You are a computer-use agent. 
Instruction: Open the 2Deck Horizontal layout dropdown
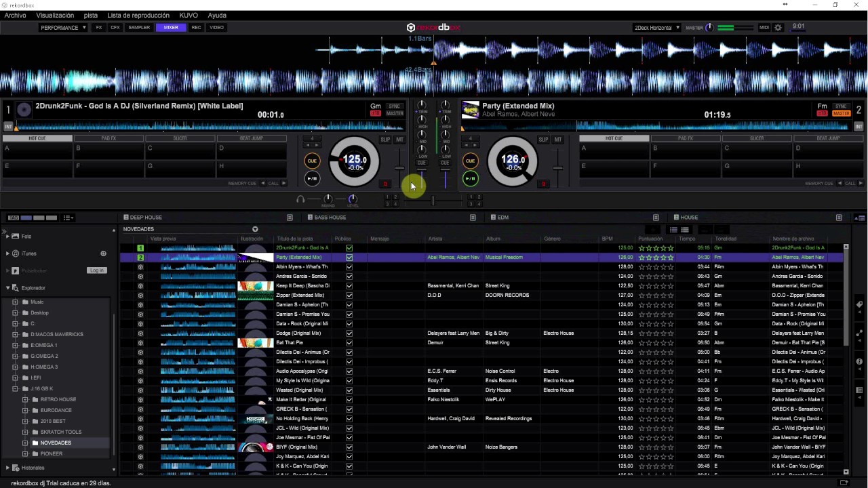(x=656, y=28)
